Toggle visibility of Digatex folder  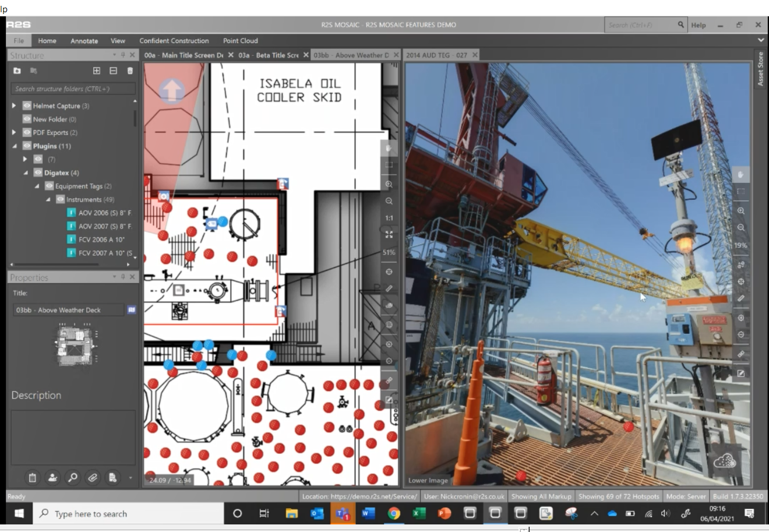point(38,172)
